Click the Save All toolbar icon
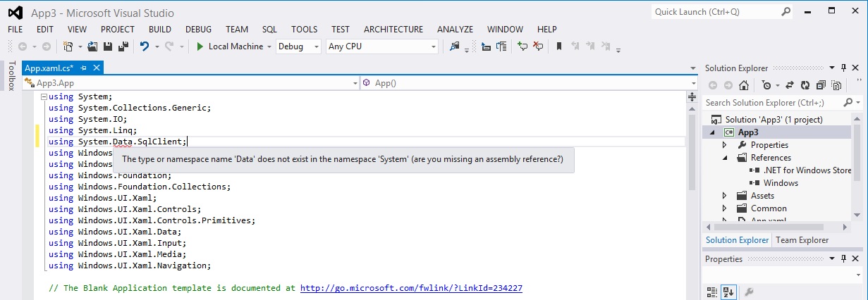This screenshot has height=300, width=868. pyautogui.click(x=123, y=46)
